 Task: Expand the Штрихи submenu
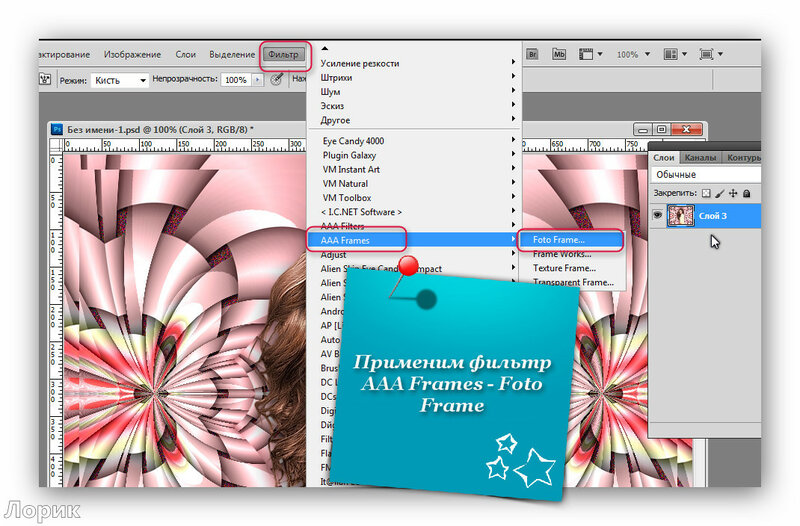click(415, 78)
